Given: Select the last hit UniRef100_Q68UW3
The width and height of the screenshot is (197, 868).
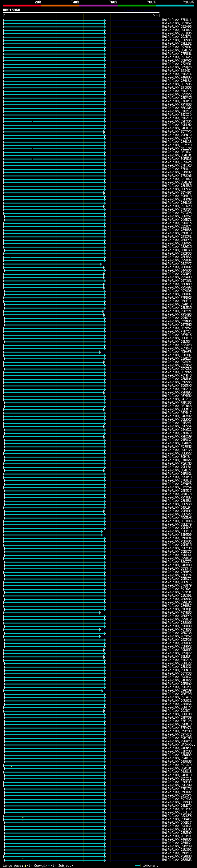Looking at the screenshot, I should click(x=177, y=860).
